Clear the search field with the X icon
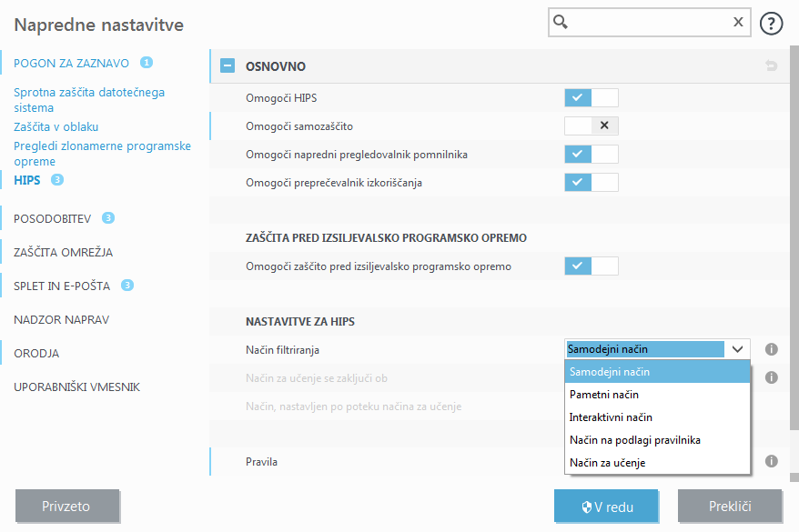 (x=738, y=23)
